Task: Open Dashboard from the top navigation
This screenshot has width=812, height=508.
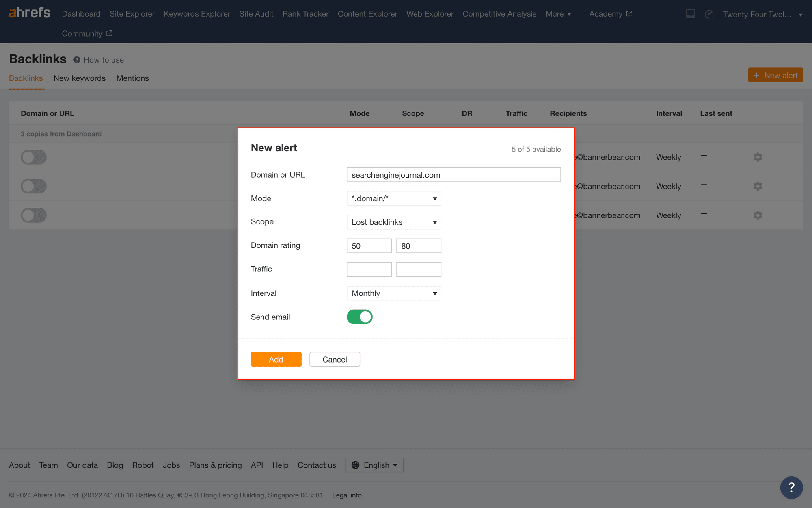Action: [x=81, y=14]
